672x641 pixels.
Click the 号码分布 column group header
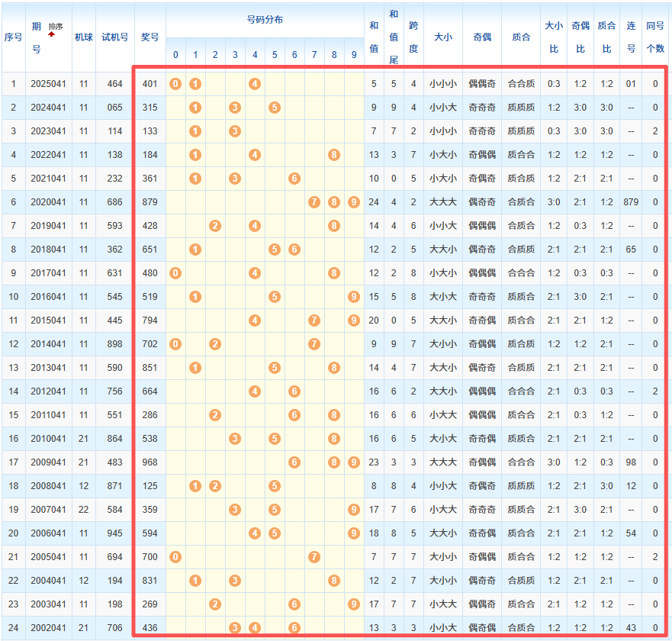pos(265,20)
